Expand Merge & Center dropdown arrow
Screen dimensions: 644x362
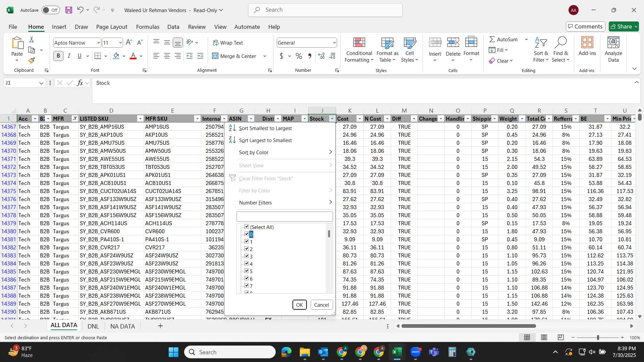pos(265,56)
